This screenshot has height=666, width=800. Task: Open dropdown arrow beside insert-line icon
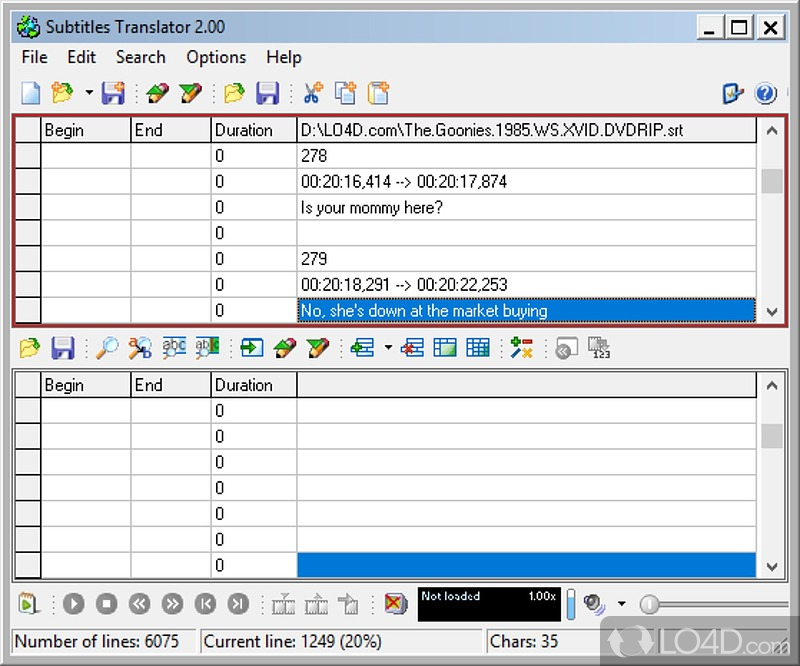click(x=388, y=348)
